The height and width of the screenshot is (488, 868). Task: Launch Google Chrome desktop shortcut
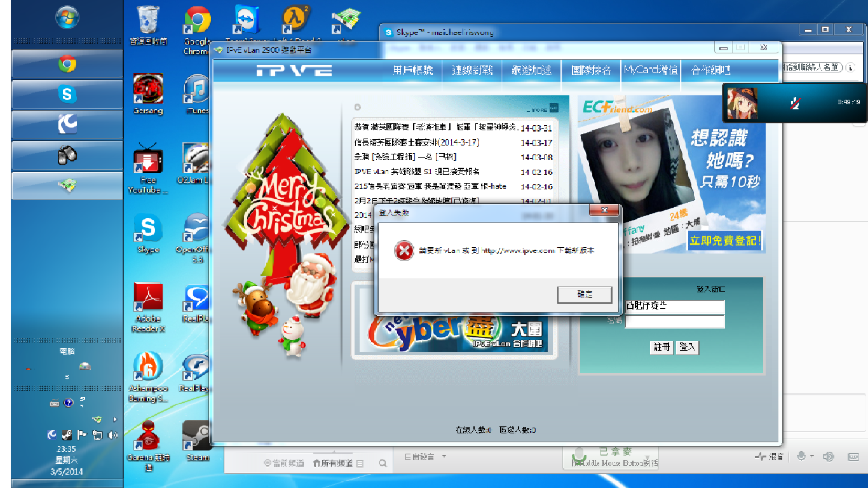click(197, 30)
